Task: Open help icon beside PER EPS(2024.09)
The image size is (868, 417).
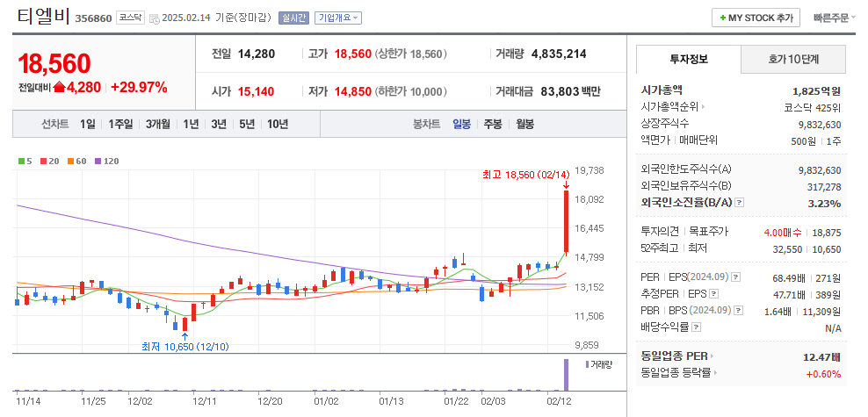Action: pyautogui.click(x=737, y=277)
